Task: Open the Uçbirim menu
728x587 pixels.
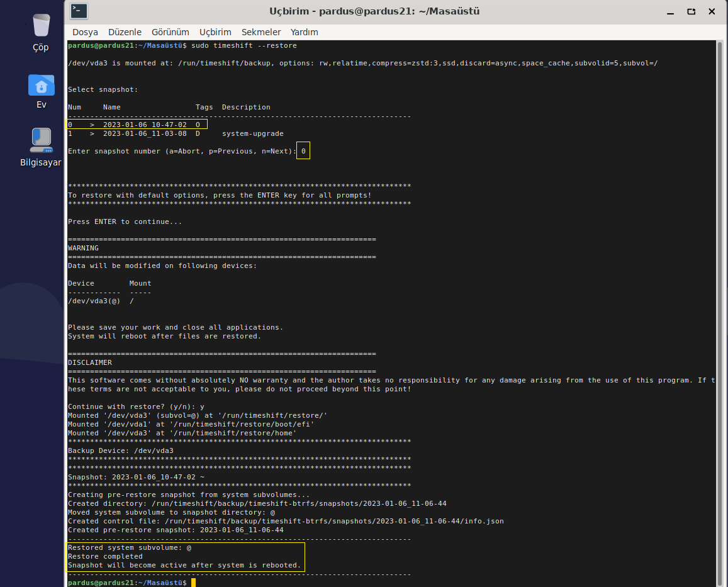Action: (x=215, y=32)
